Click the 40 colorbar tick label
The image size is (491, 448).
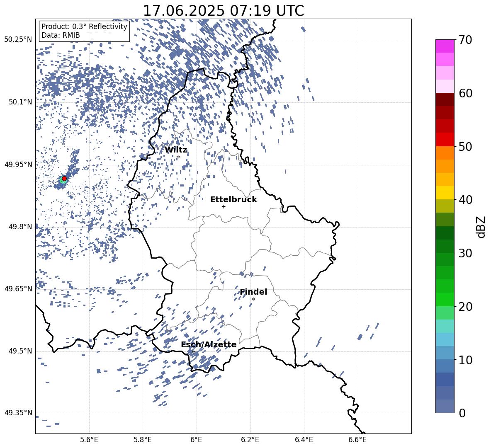coord(465,200)
